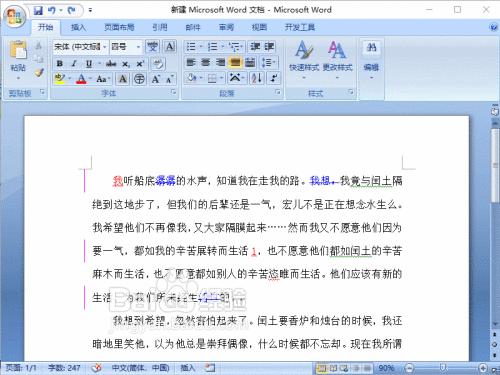Expand highlight color dropdown arrow
Image resolution: width=500 pixels, height=375 pixels.
click(x=70, y=79)
